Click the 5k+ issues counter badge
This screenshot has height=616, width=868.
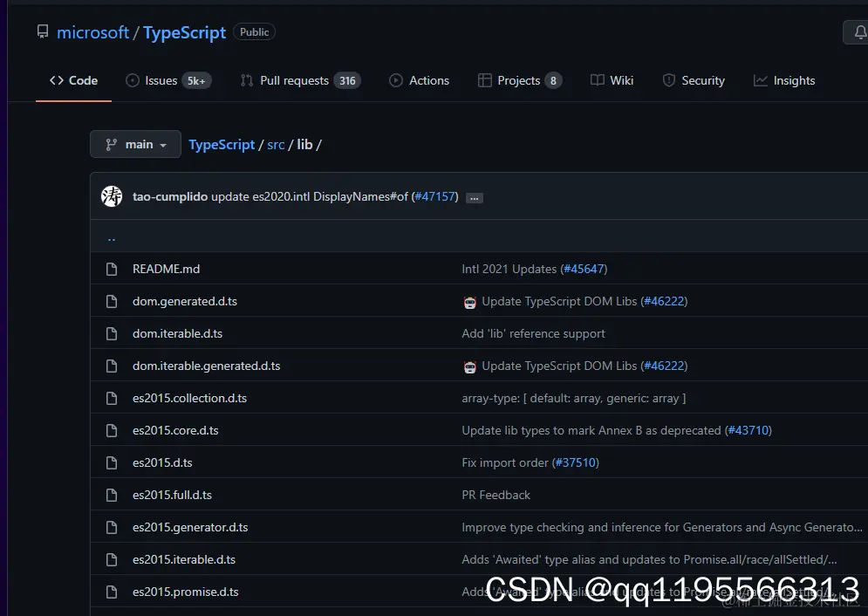pos(196,81)
